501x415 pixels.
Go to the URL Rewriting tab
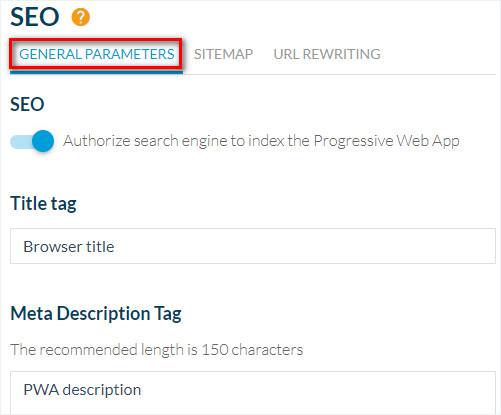tap(327, 54)
